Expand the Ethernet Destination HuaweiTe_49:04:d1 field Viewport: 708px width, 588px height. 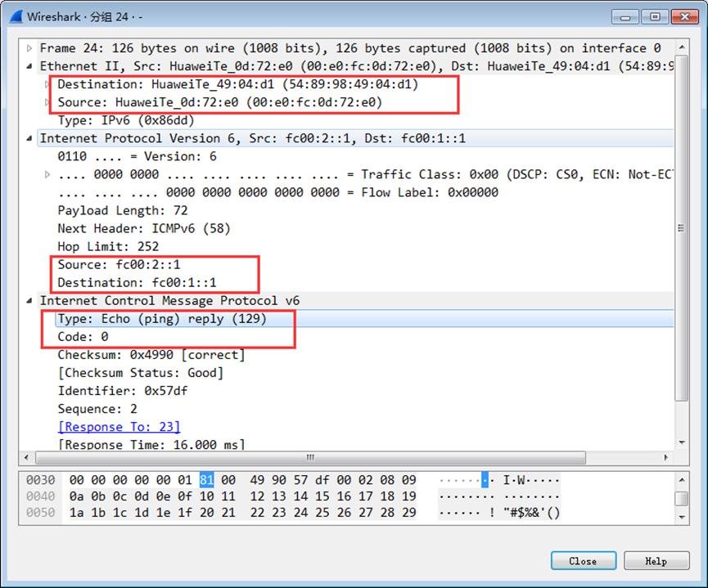(x=47, y=84)
